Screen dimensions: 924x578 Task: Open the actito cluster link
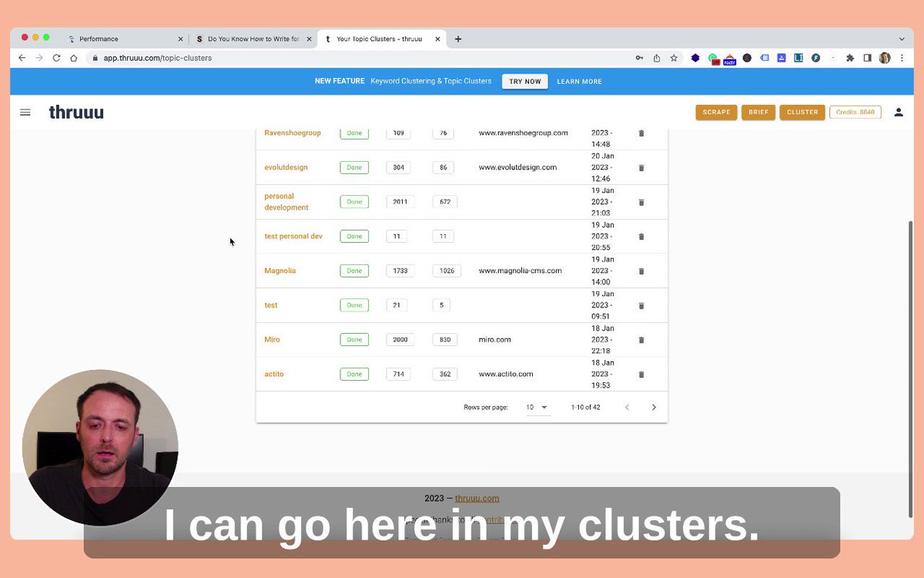(x=274, y=375)
